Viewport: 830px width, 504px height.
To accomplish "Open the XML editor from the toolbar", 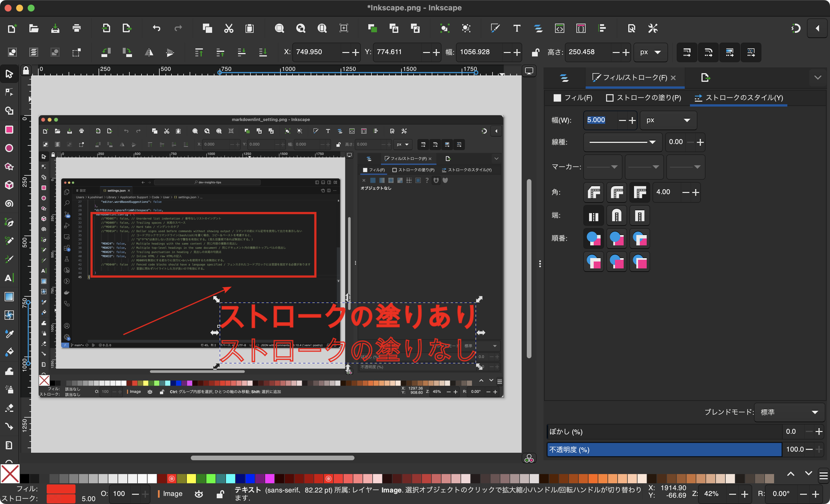I will point(559,28).
